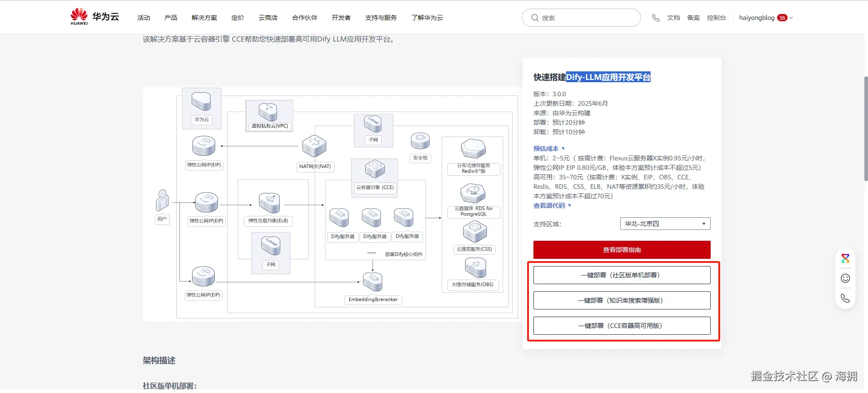Click 一键部署（知识库搜索增强版）button

click(622, 300)
